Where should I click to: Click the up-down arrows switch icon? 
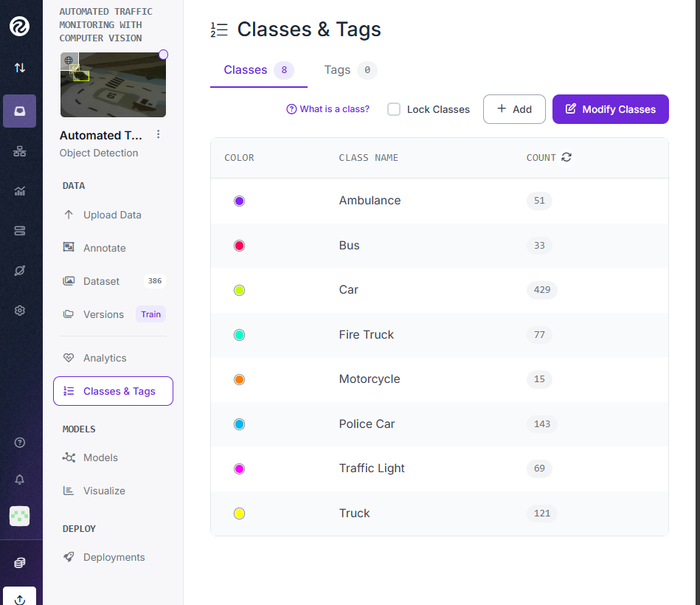pos(20,68)
